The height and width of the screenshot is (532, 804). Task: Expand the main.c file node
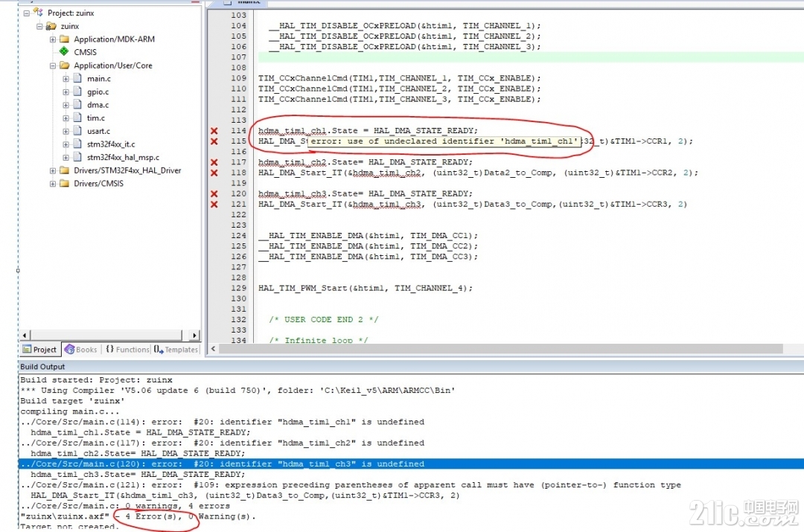click(66, 79)
